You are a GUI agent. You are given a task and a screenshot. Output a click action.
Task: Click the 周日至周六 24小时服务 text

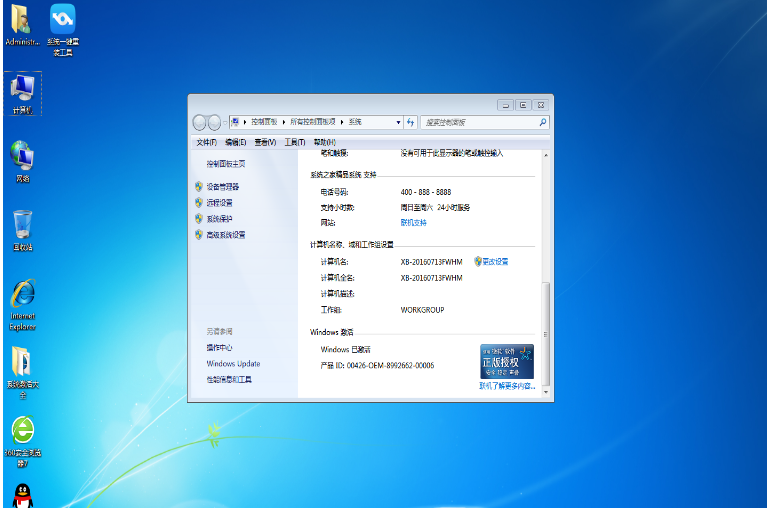(x=435, y=207)
